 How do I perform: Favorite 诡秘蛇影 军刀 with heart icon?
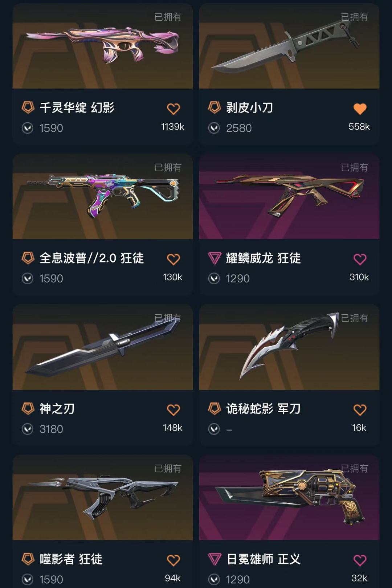[360, 410]
